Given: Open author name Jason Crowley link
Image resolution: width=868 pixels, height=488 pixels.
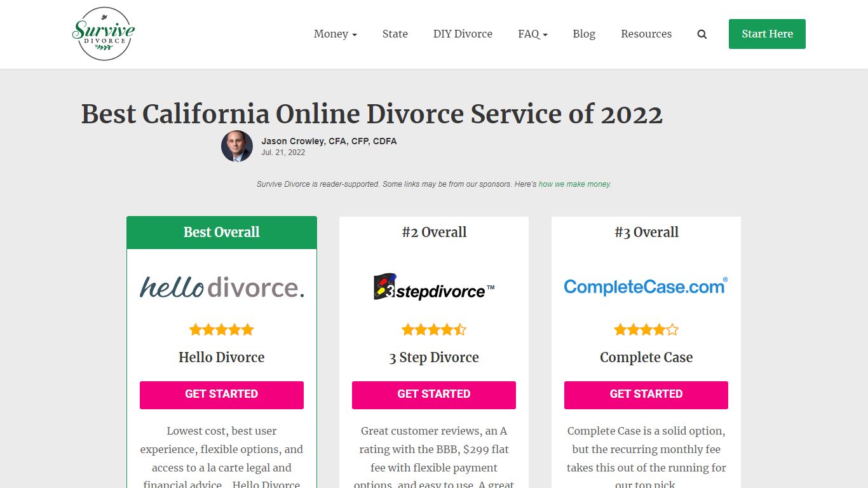Looking at the screenshot, I should pos(329,141).
